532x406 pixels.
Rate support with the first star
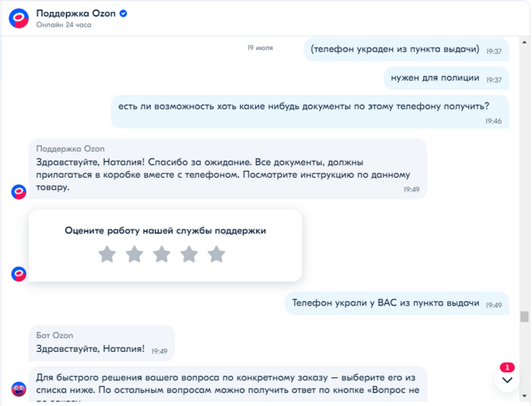coord(107,254)
